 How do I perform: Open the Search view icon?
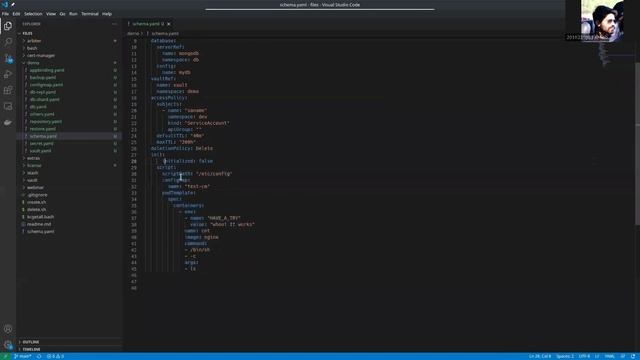tap(8, 42)
